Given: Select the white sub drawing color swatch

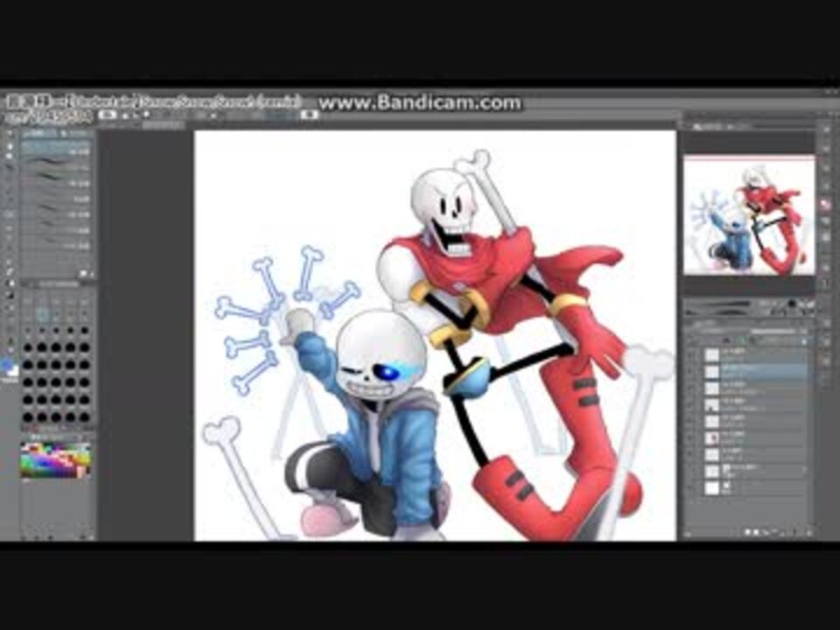Looking at the screenshot, I should click(x=13, y=371).
